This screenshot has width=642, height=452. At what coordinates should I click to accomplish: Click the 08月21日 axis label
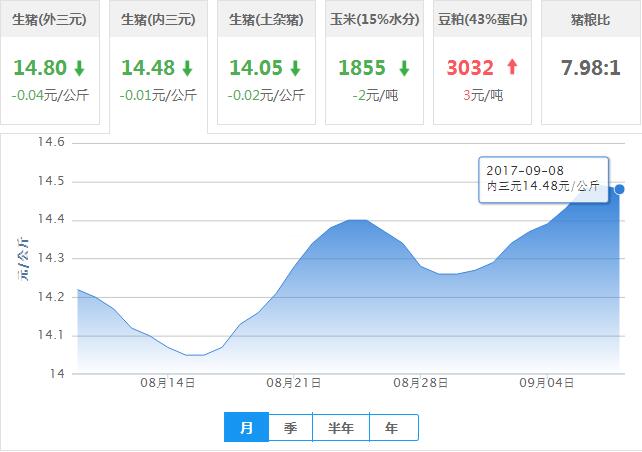pyautogui.click(x=294, y=383)
